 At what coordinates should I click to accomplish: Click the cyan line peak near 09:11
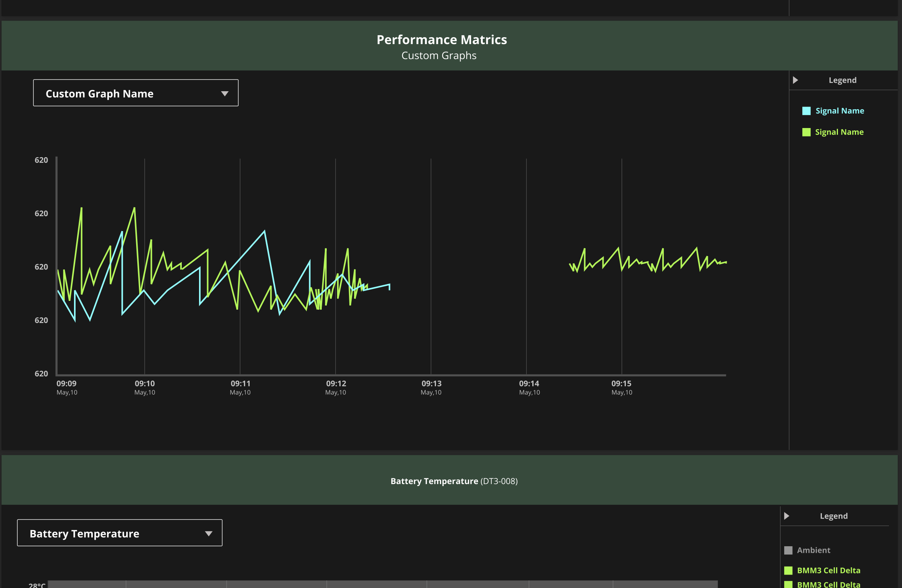pos(264,231)
